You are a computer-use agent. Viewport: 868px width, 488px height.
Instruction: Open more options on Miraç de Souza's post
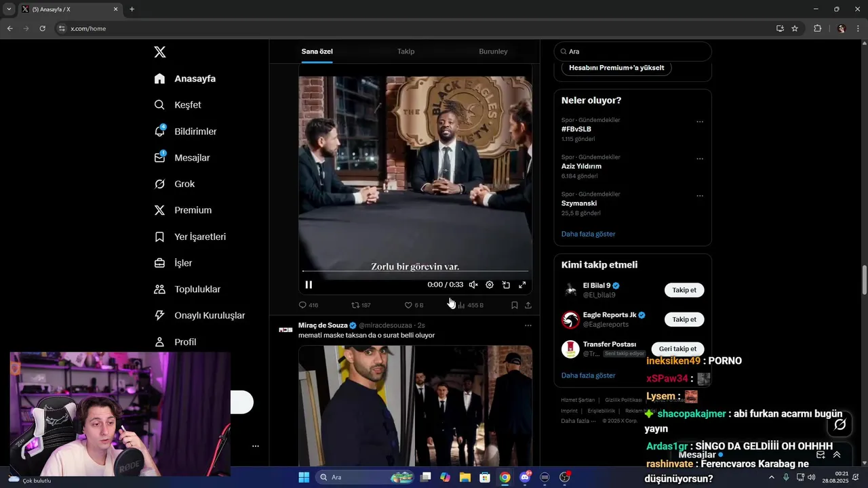tap(528, 325)
